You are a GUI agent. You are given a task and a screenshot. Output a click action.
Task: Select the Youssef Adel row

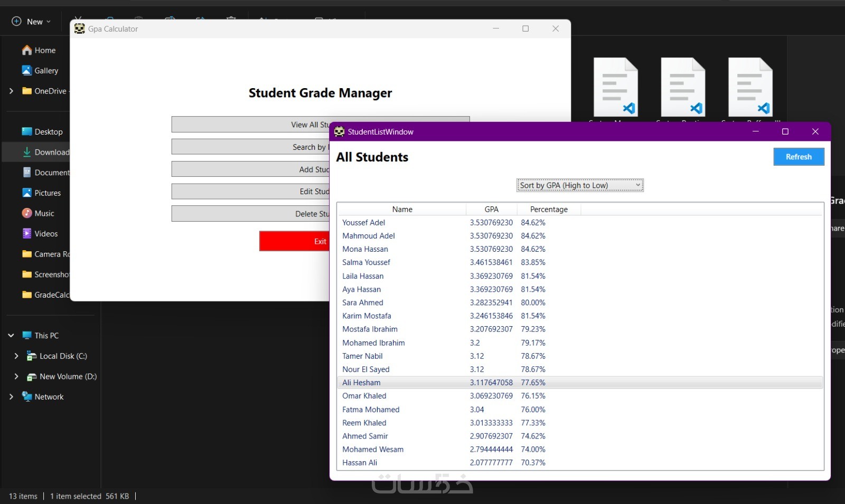580,223
